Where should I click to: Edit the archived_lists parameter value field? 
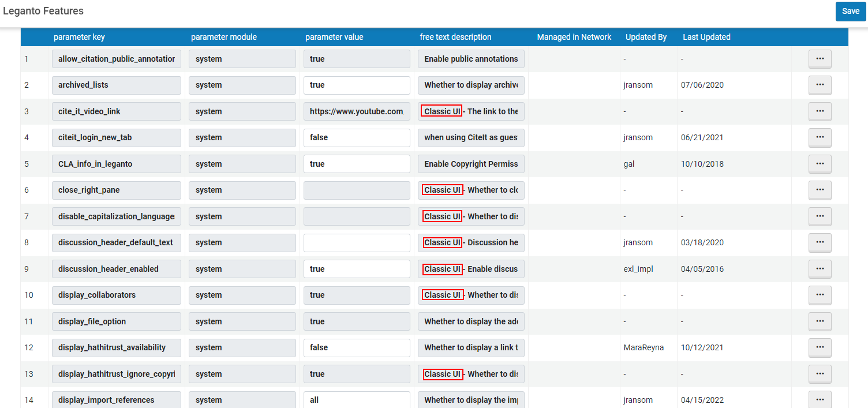coord(357,85)
